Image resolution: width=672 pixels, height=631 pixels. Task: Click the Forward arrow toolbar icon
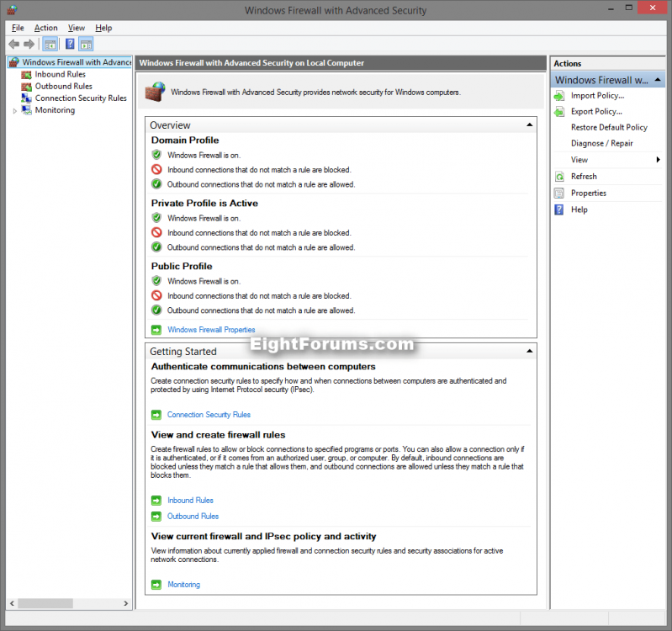tap(29, 44)
